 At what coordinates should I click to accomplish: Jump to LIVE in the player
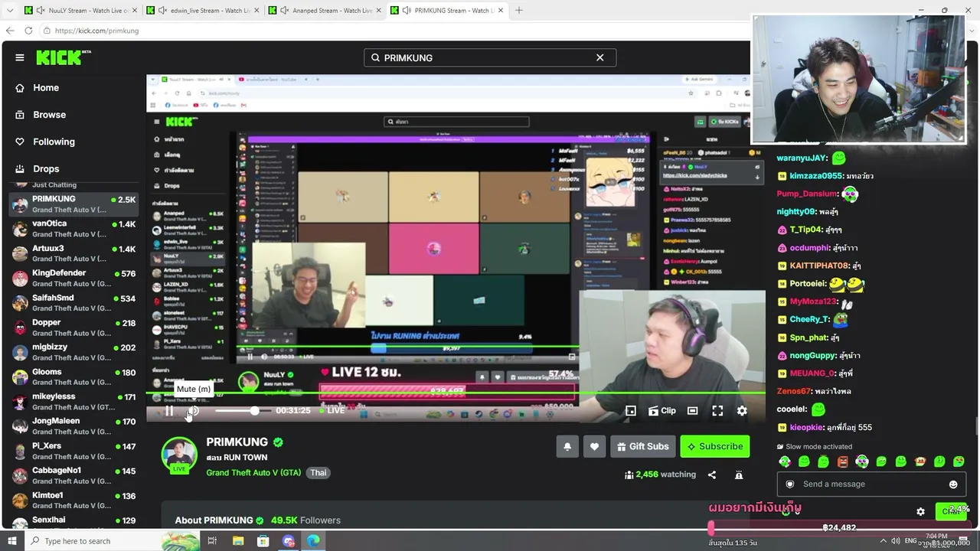pyautogui.click(x=332, y=411)
